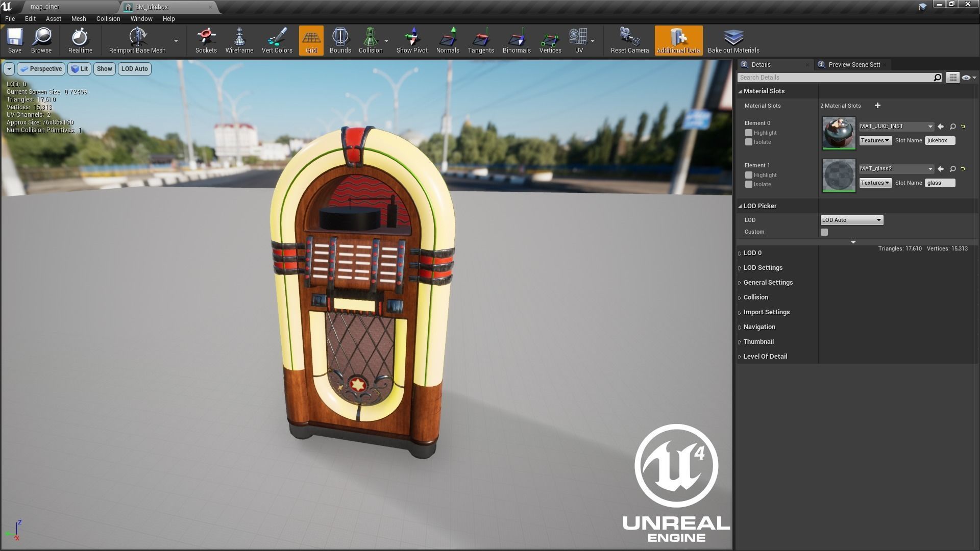
Task: Open the Mesh menu
Action: tap(79, 18)
